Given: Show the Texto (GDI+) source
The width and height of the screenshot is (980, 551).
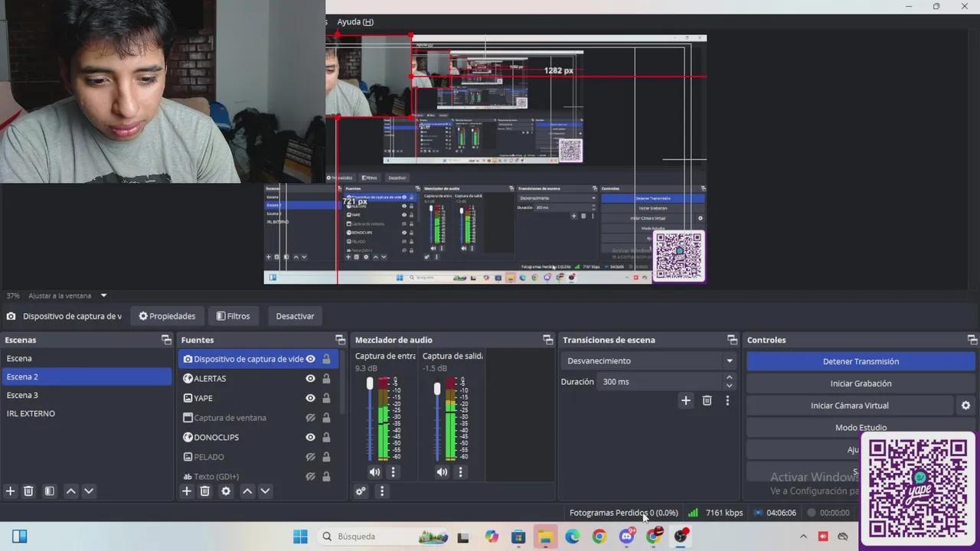Looking at the screenshot, I should (311, 476).
